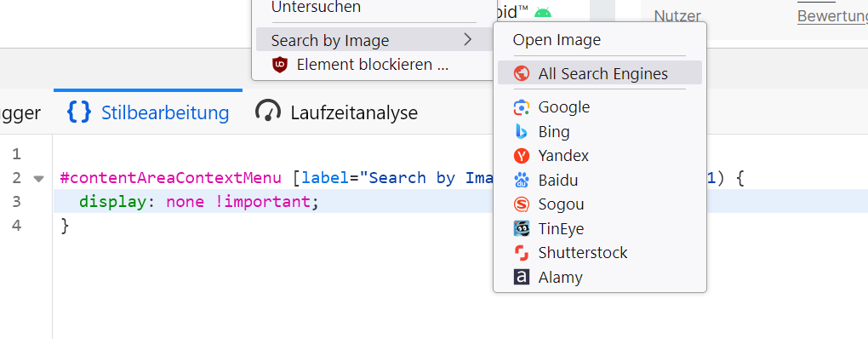Select the red Yandex icon
Image resolution: width=868 pixels, height=339 pixels.
522,156
